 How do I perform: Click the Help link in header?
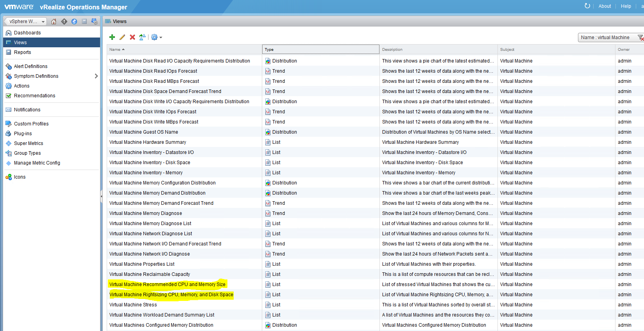point(626,6)
